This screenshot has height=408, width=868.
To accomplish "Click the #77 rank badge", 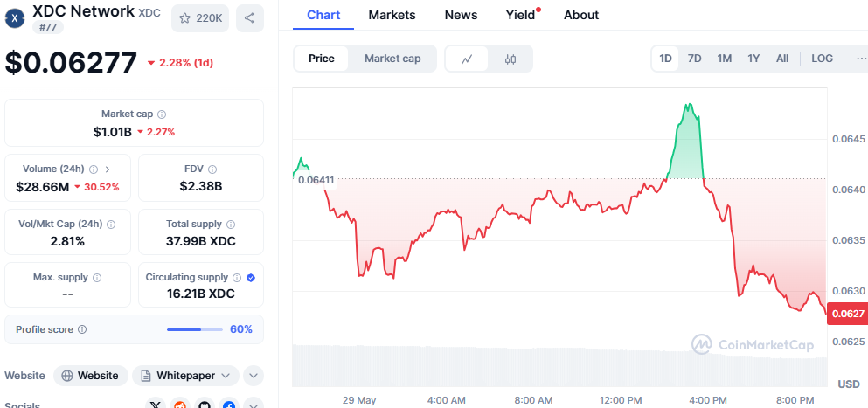I will coord(47,26).
